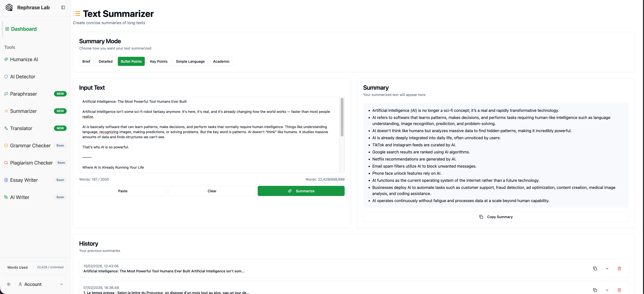The width and height of the screenshot is (644, 294).
Task: Copy the first history entry
Action: tap(595, 268)
